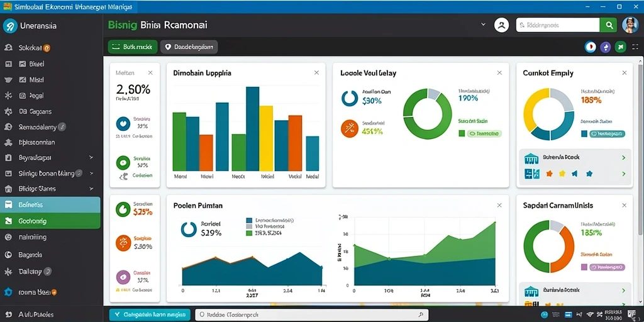Click the profile avatar photo in header
This screenshot has width=644, height=322.
point(630,25)
